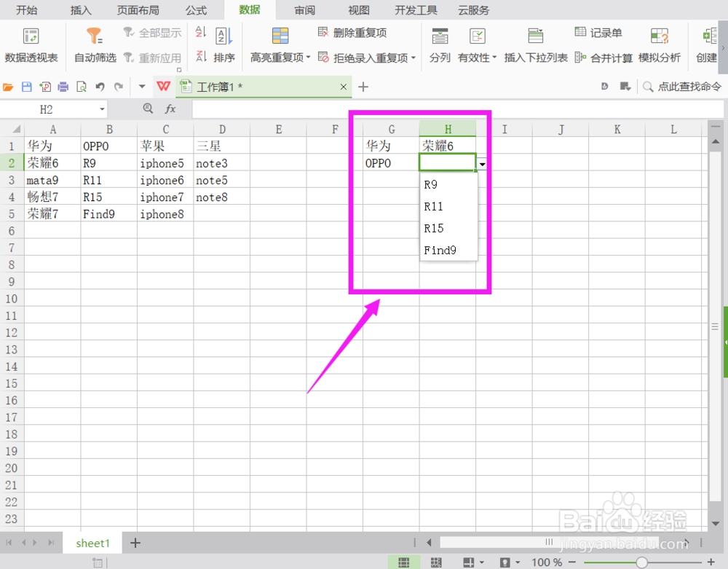Toggle normal view in status bar
Image resolution: width=728 pixels, height=569 pixels.
point(404,562)
